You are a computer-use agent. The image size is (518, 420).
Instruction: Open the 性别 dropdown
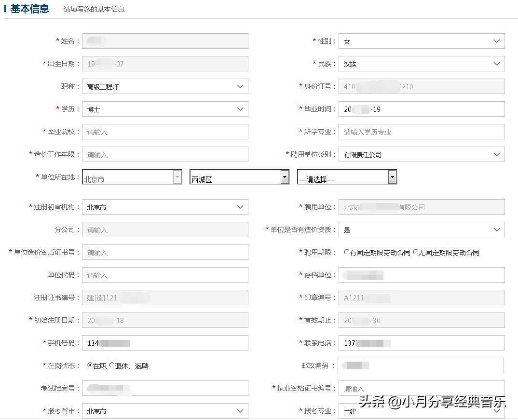point(421,41)
